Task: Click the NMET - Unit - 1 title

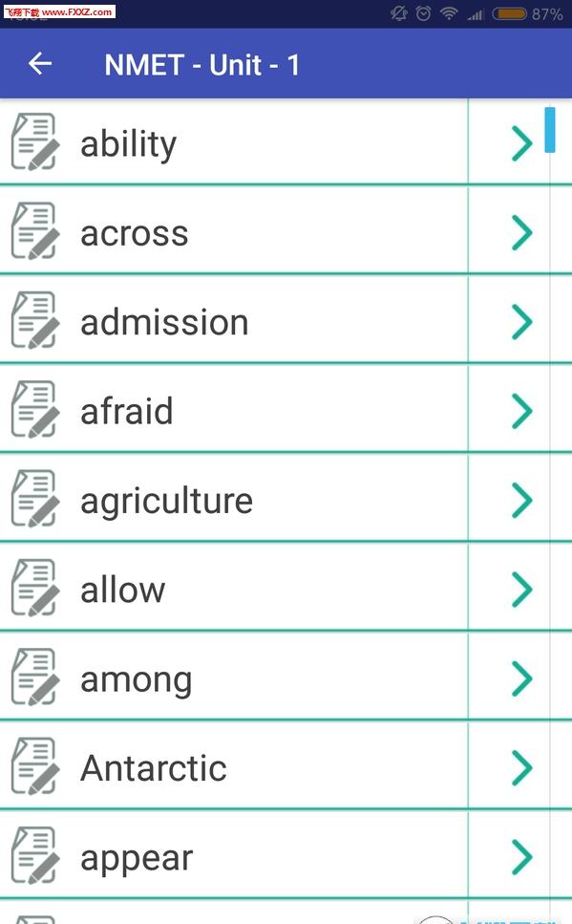Action: tap(202, 64)
